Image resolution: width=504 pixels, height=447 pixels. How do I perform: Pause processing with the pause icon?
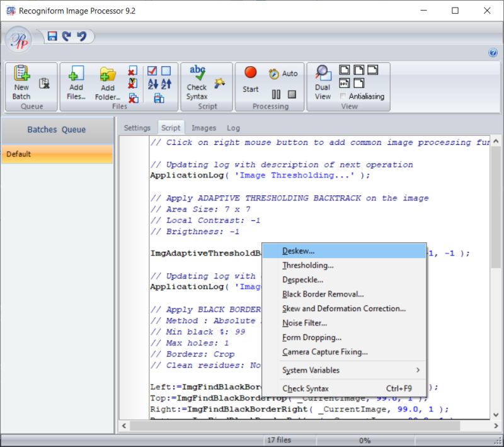click(276, 94)
